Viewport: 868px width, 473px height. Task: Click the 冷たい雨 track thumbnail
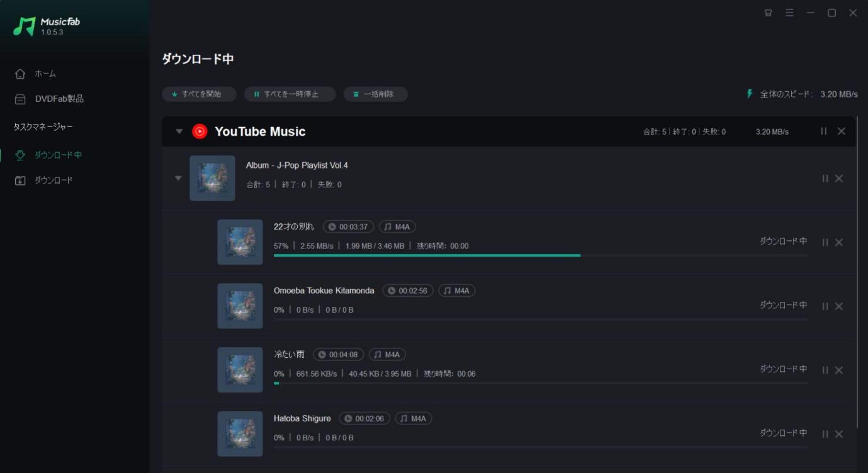pyautogui.click(x=240, y=370)
